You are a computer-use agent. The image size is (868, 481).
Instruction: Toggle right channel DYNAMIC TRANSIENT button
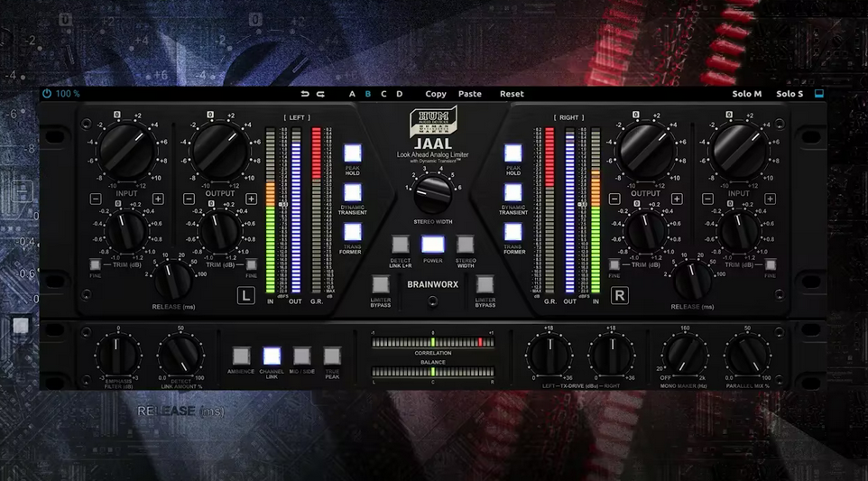point(513,192)
